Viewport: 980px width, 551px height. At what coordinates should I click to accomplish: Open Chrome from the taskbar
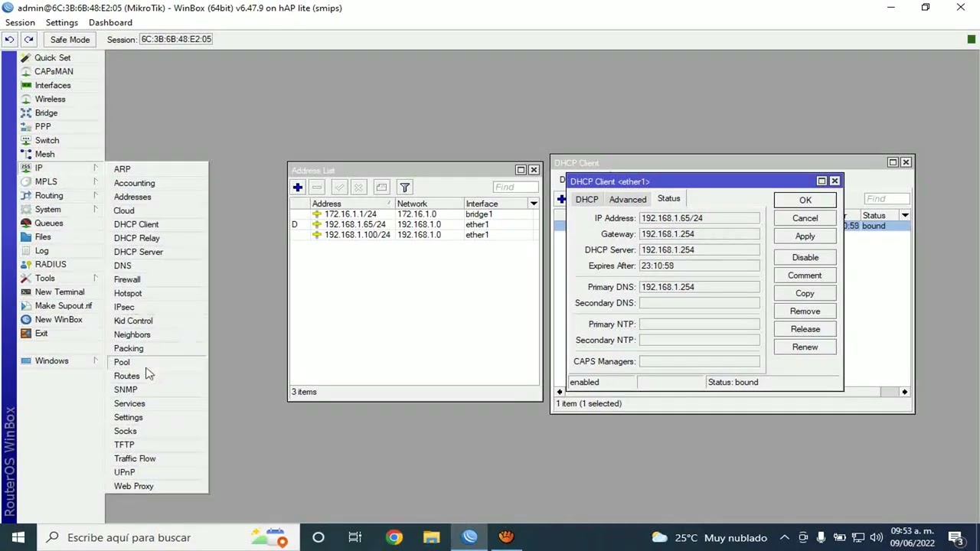pyautogui.click(x=394, y=537)
